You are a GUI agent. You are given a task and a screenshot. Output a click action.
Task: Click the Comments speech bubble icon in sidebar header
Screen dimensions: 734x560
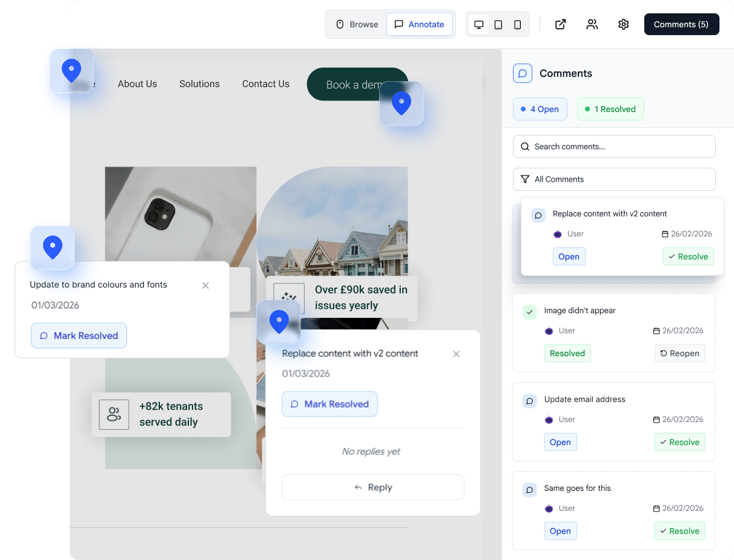pyautogui.click(x=522, y=73)
